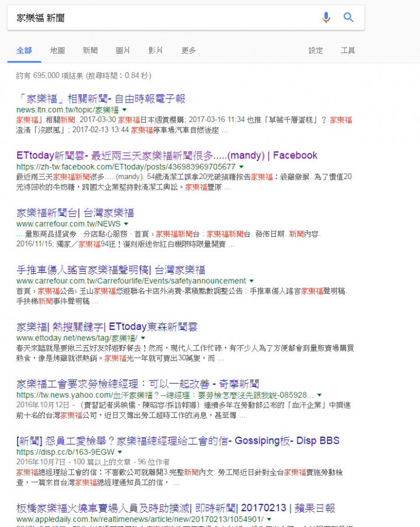The image size is (420, 527).
Task: Click the microphone voice search icon
Action: pyautogui.click(x=326, y=17)
